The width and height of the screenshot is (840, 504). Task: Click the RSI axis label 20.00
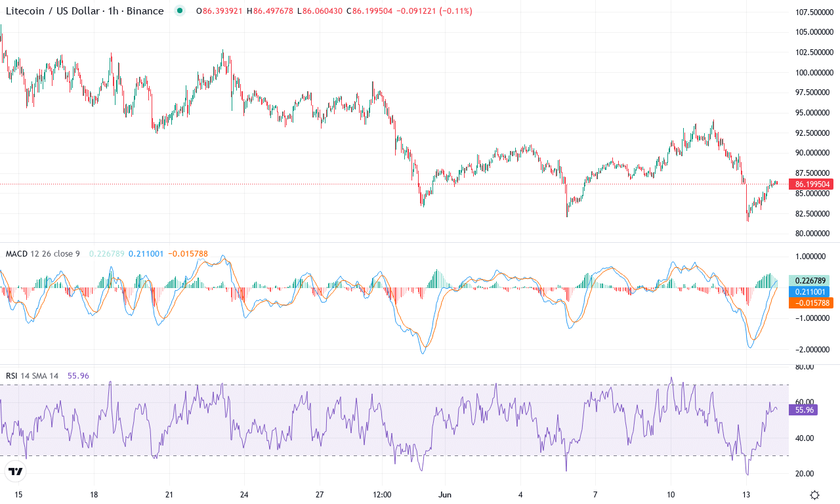pyautogui.click(x=804, y=473)
